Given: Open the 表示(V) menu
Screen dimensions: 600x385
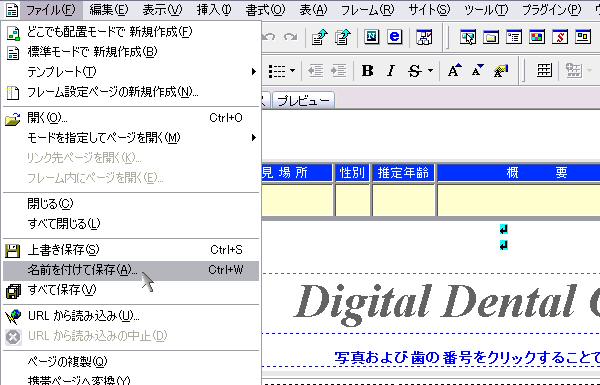Looking at the screenshot, I should point(162,10).
